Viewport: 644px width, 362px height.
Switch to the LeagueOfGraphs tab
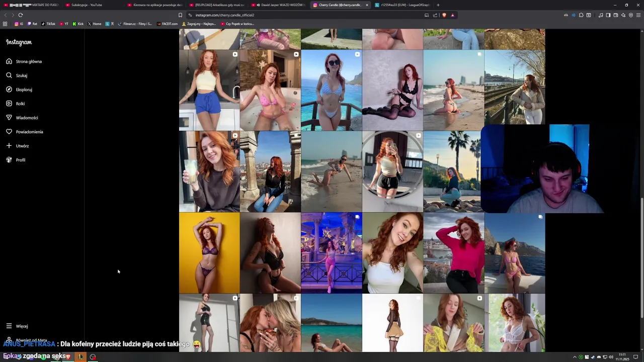coord(403,5)
